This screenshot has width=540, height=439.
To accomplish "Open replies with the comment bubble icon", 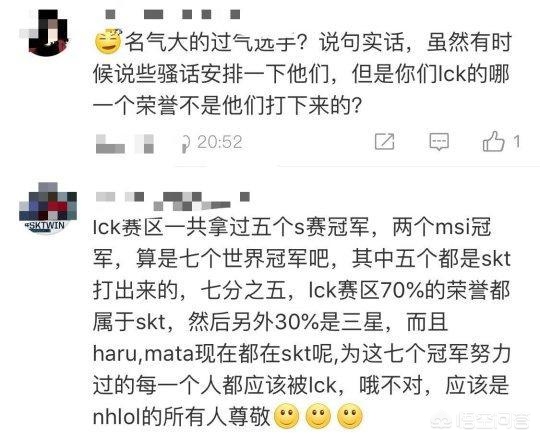I will click(439, 142).
